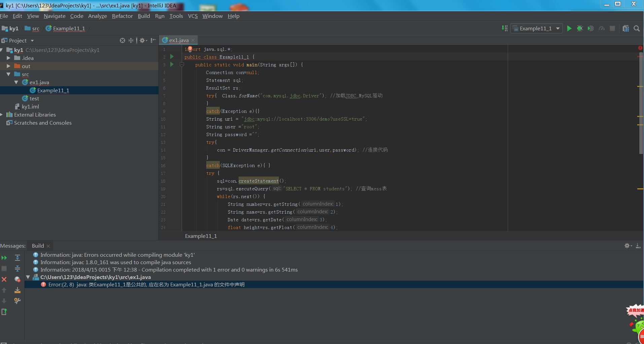Run with coverage icon in toolbar
The image size is (644, 344).
[x=591, y=29]
